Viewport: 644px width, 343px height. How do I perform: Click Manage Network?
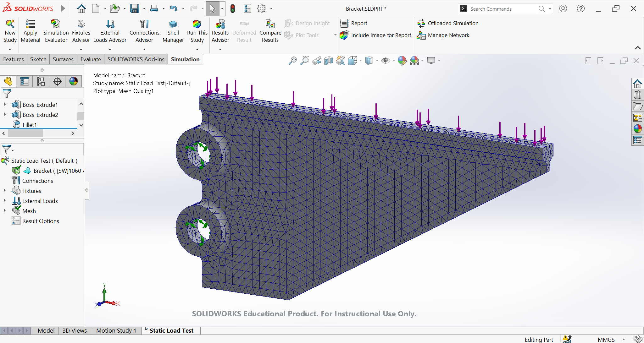(x=443, y=35)
